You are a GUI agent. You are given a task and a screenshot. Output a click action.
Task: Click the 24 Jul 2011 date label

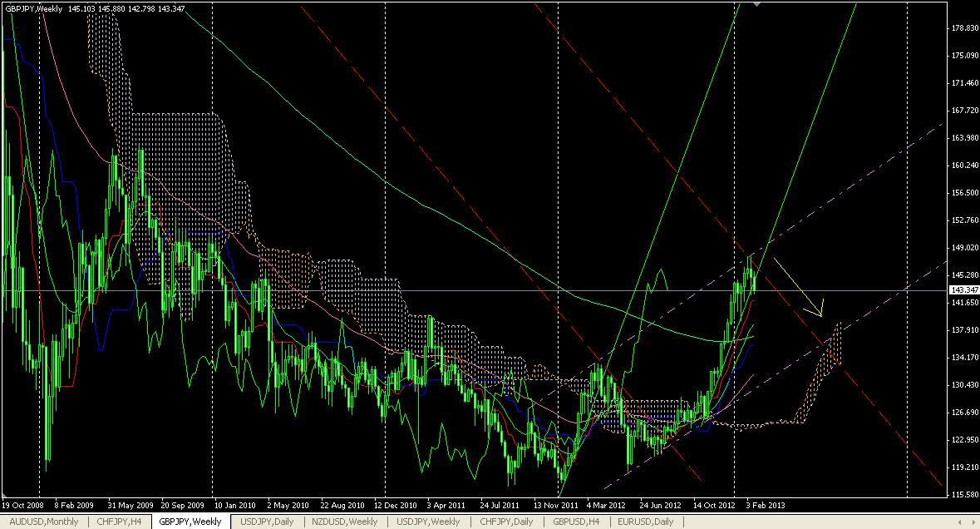500,505
